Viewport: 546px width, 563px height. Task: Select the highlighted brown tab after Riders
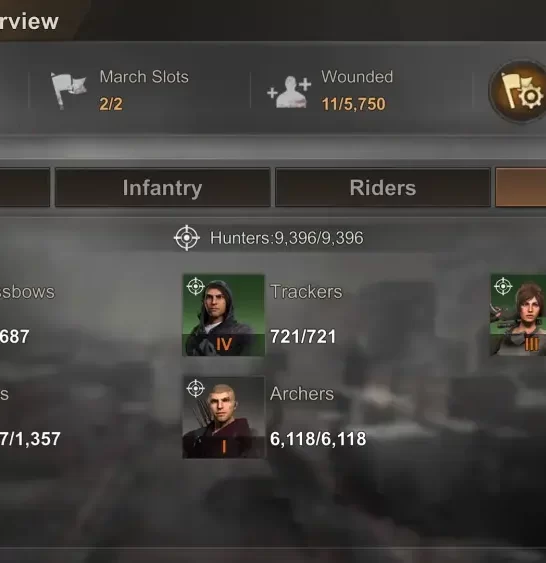point(521,187)
